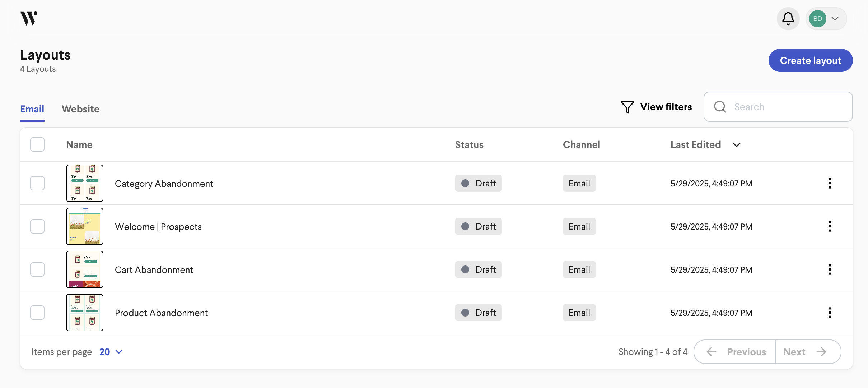Check the Cart Abandonment row checkbox
The height and width of the screenshot is (388, 868).
point(37,269)
